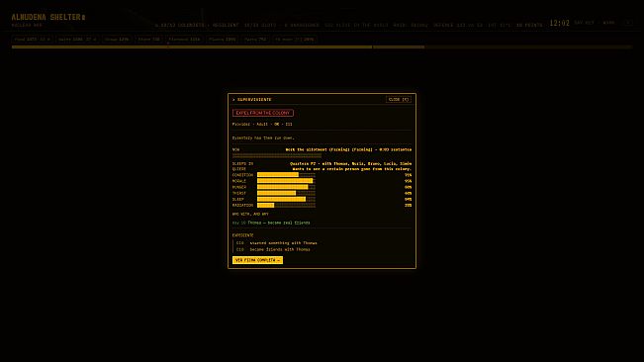Click the 'Thirst' status bar
Screen dimensions: 644x362
pos(286,193)
